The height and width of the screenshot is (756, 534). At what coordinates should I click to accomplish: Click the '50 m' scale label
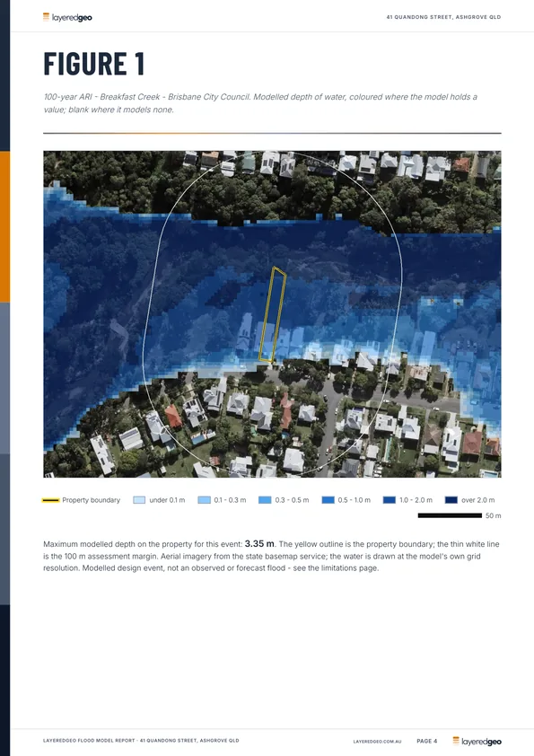point(493,515)
